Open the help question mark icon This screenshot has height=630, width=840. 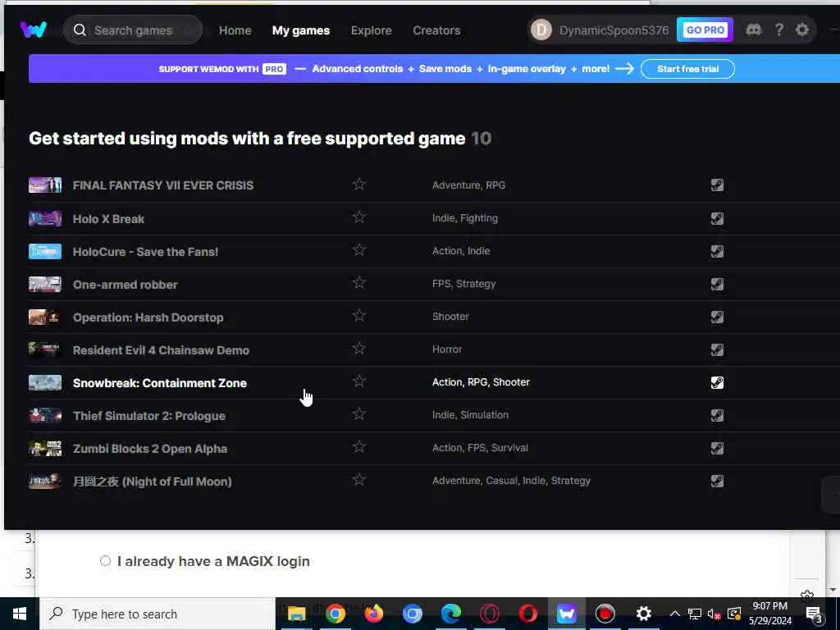point(779,30)
